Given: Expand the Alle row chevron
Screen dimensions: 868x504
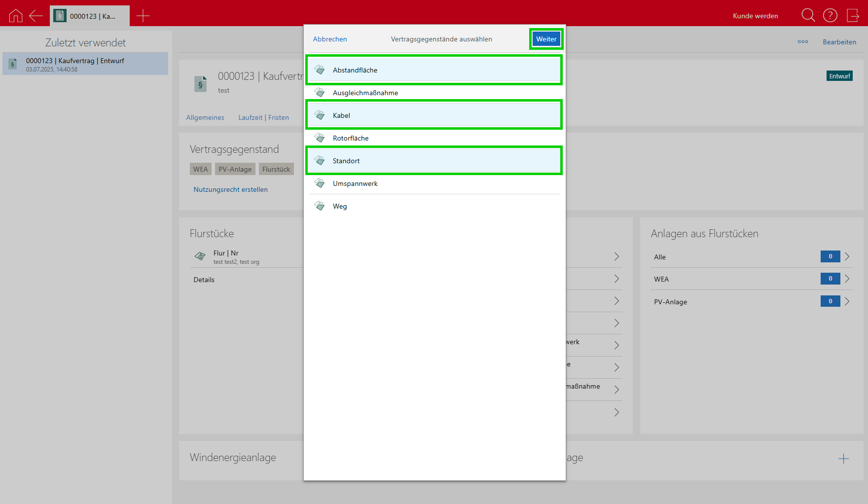Looking at the screenshot, I should coord(847,256).
